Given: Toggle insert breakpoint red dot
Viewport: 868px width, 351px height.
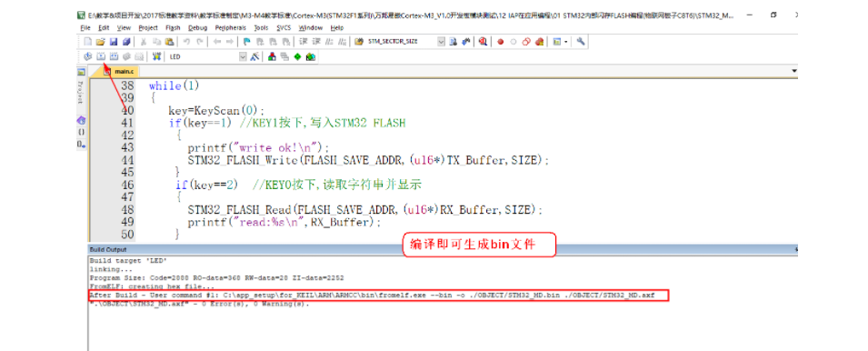Looking at the screenshot, I should 501,42.
